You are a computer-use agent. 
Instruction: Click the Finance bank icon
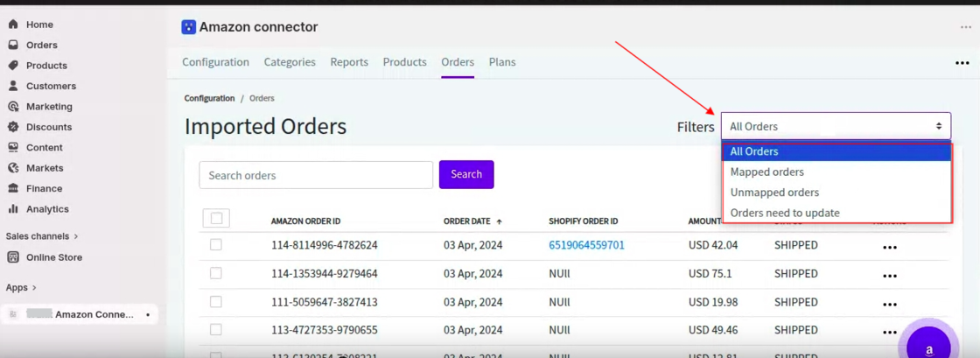(12, 189)
